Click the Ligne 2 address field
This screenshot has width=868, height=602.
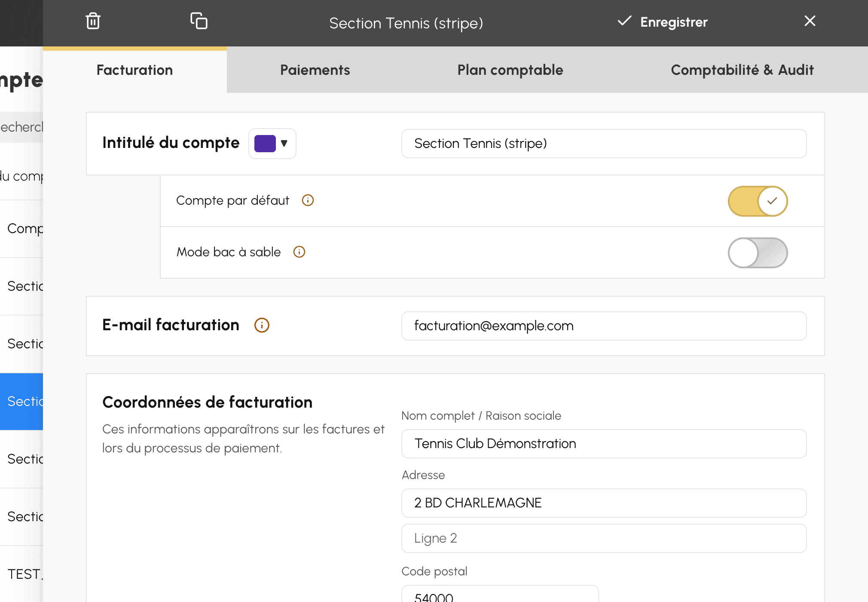point(604,538)
